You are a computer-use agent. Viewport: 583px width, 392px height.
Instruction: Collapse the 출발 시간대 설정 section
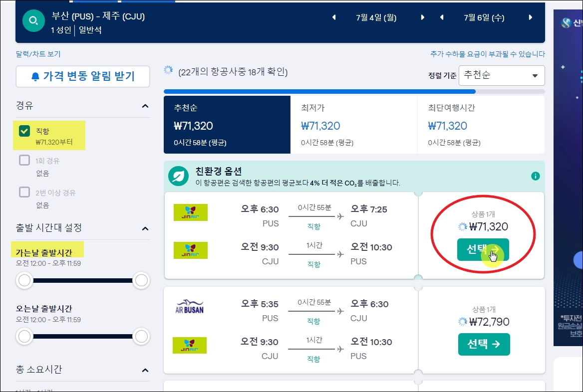(145, 228)
